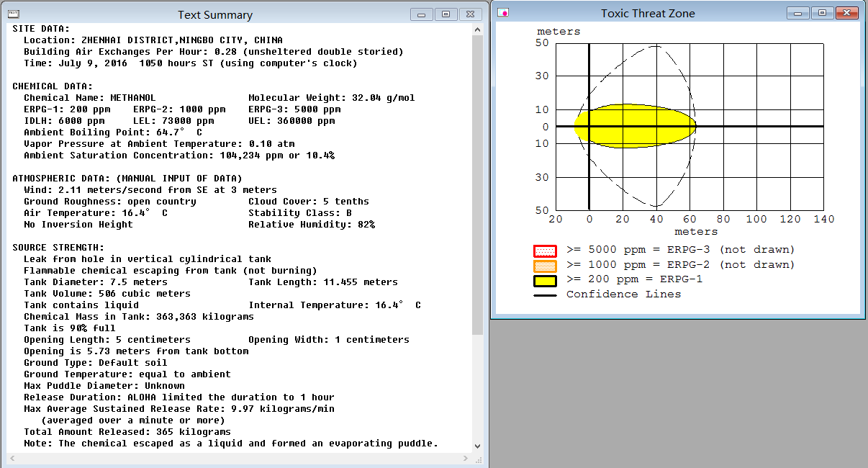Viewport: 868px width, 468px height.
Task: Click the Building Air Exchanges Per Hour line
Action: point(214,52)
